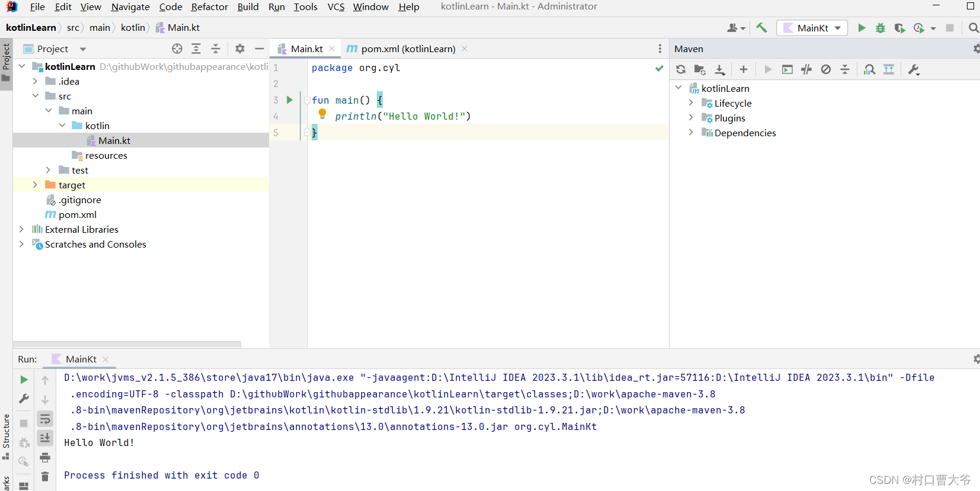The height and width of the screenshot is (491, 980).
Task: Expand the target folder in project tree
Action: coord(35,185)
